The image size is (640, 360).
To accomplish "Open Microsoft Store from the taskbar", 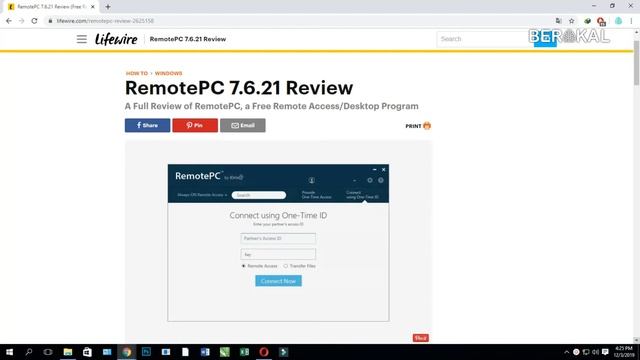I will tap(87, 352).
